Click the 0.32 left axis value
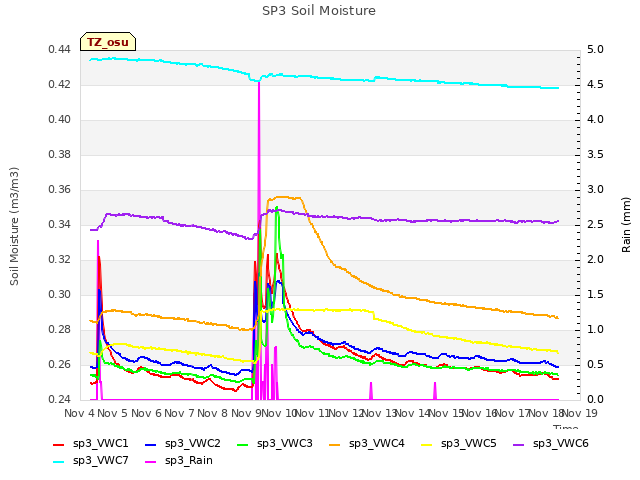 click(x=60, y=260)
